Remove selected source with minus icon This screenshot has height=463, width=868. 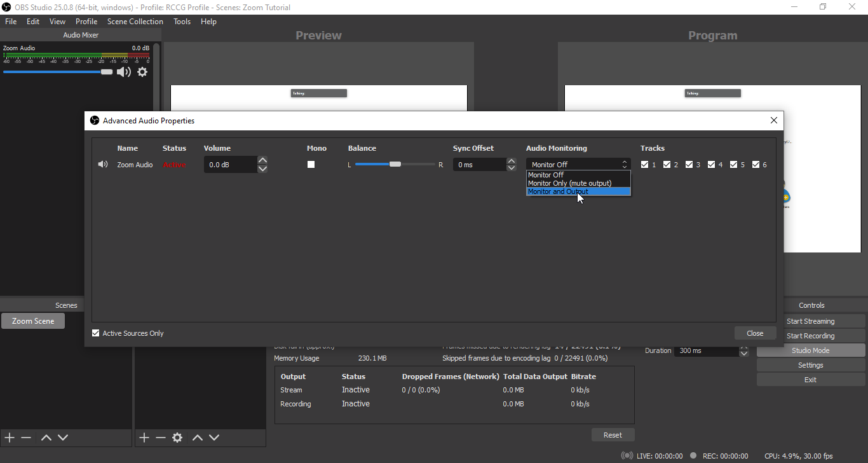tap(161, 438)
